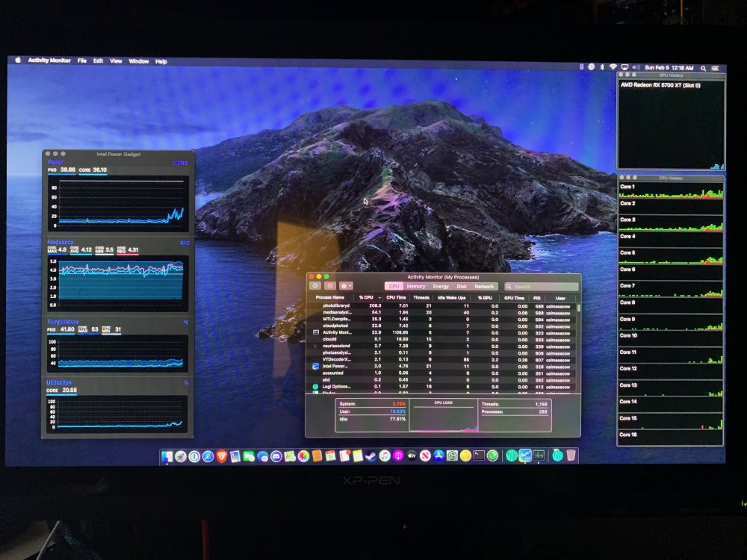Click the CPU LOAD graph in Activity Monitor
Viewport: 747px width, 560px height.
(444, 416)
